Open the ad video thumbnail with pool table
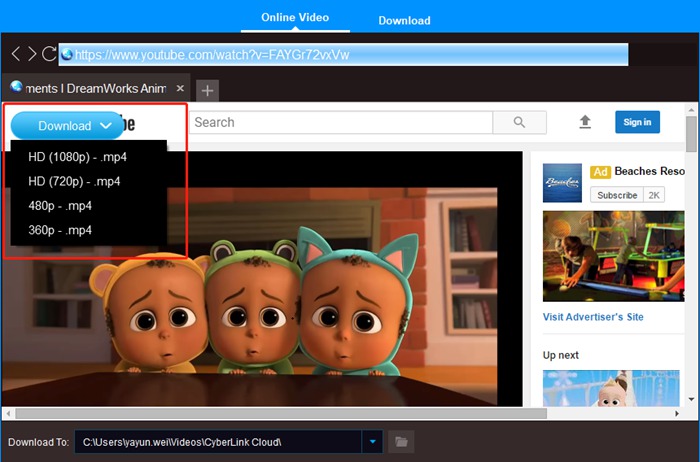The image size is (700, 462). (613, 256)
